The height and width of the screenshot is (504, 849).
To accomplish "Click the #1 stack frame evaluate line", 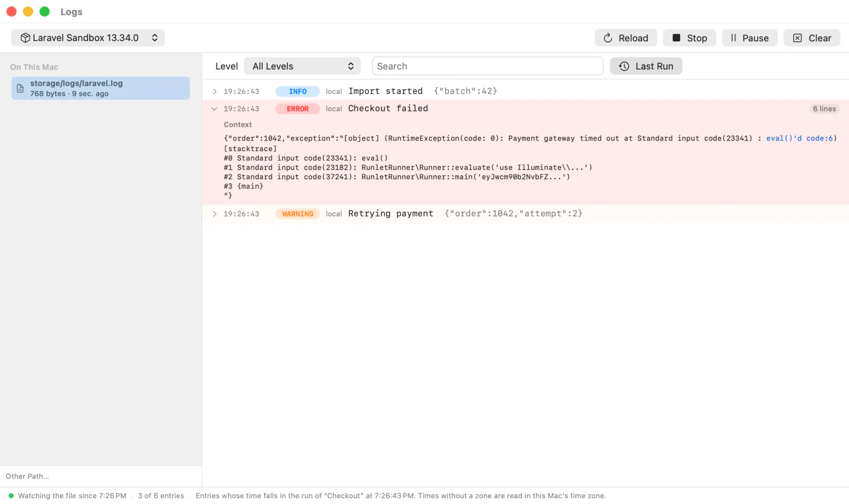I will 408,168.
